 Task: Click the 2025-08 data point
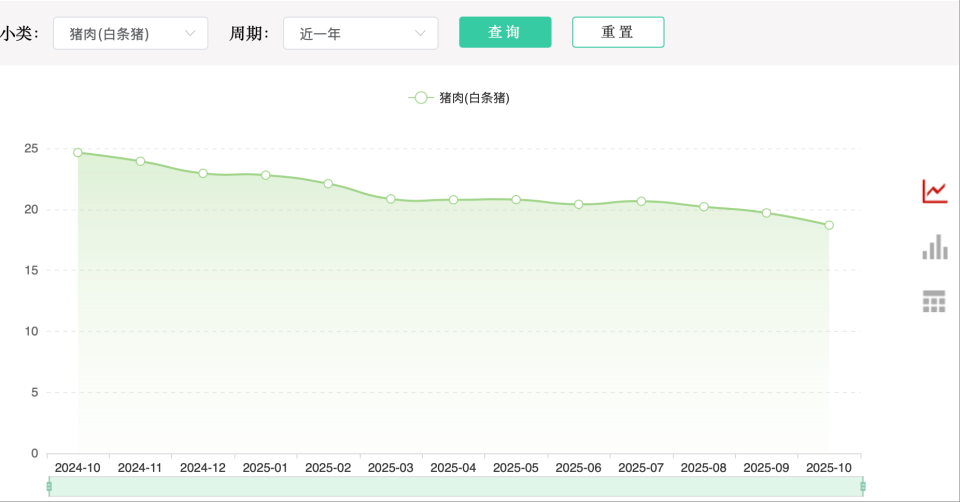pos(704,207)
